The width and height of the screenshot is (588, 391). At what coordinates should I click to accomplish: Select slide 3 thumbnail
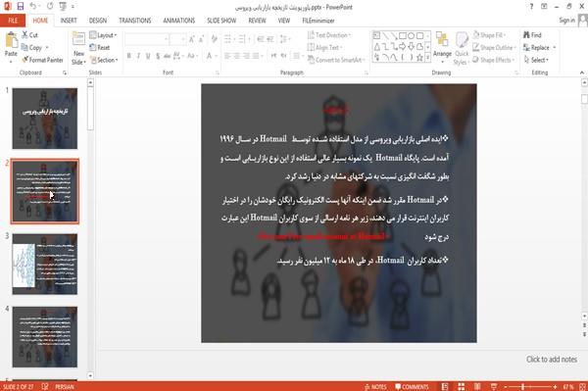(x=45, y=264)
